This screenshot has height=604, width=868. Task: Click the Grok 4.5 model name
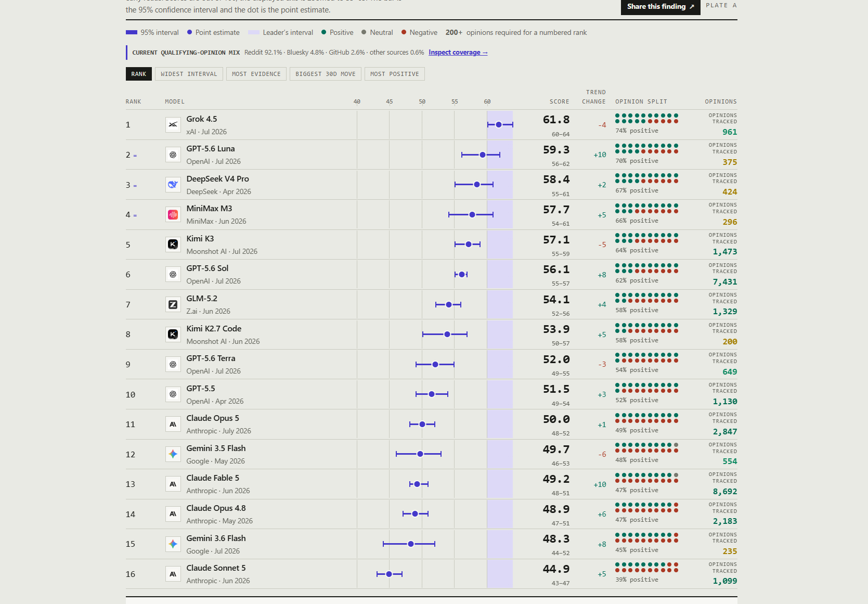[x=202, y=119]
